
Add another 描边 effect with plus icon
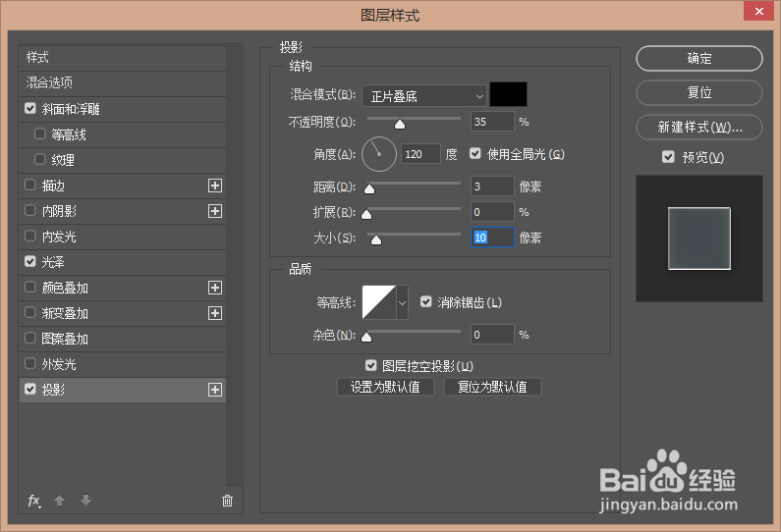point(215,186)
